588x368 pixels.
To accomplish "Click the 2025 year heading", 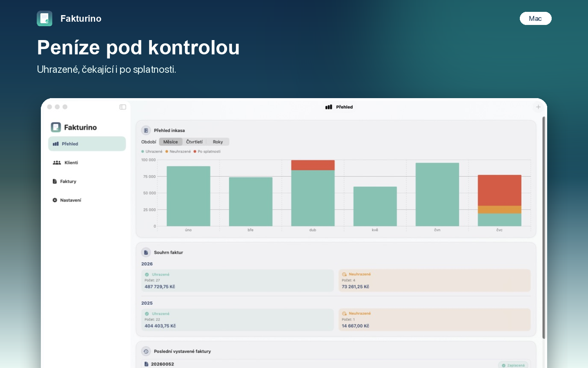I will 147,303.
